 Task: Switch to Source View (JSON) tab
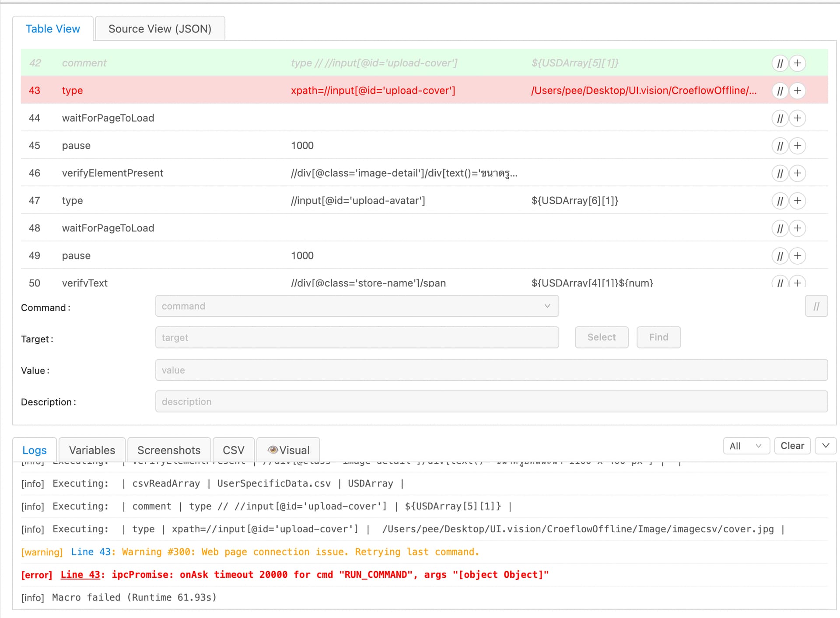coord(159,28)
